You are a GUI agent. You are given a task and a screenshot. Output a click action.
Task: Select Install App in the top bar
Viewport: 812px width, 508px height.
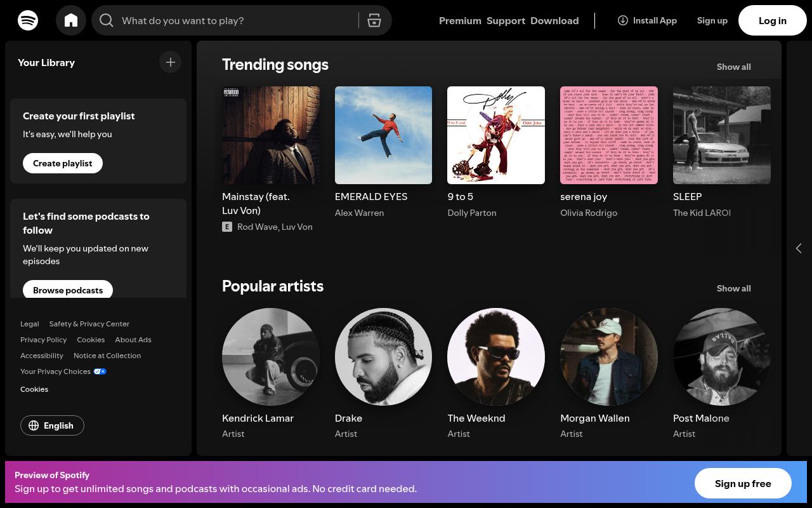pyautogui.click(x=647, y=20)
